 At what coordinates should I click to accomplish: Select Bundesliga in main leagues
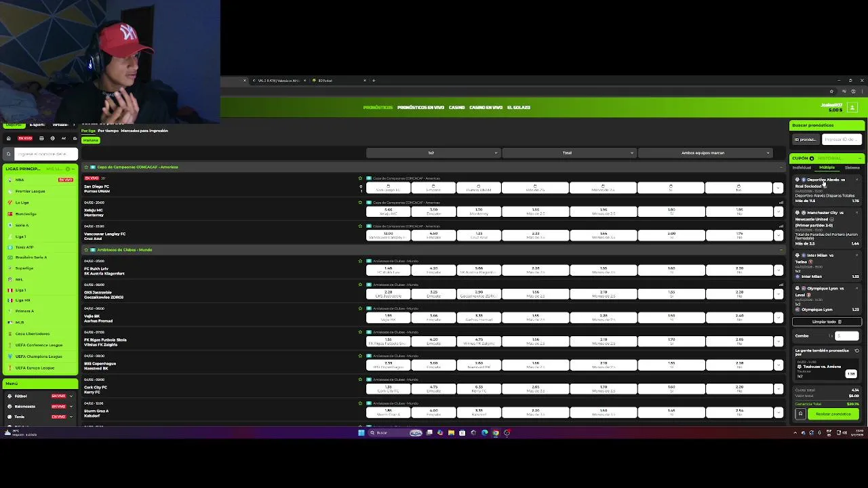tap(40, 213)
